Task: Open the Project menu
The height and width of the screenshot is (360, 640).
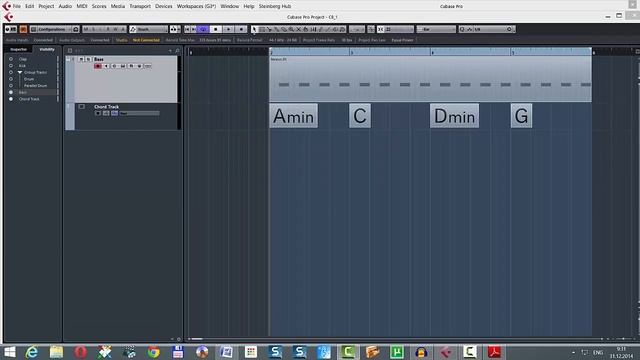Action: [x=46, y=6]
